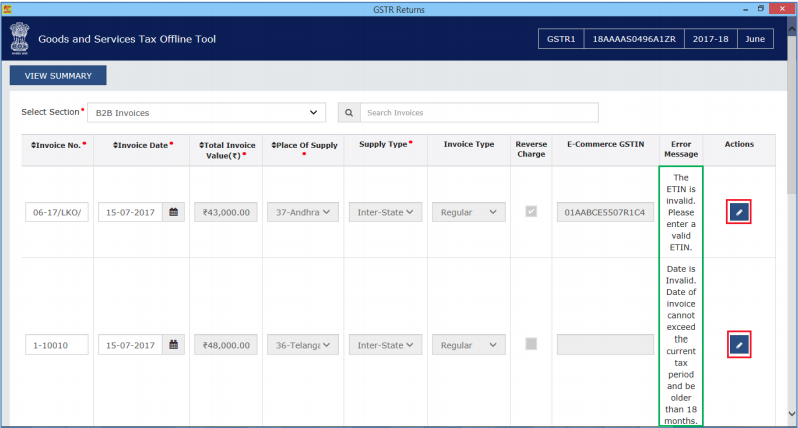The height and width of the screenshot is (428, 798).
Task: Click the GSTIN 18AAAAS0496A1ZR header box
Action: click(x=634, y=39)
